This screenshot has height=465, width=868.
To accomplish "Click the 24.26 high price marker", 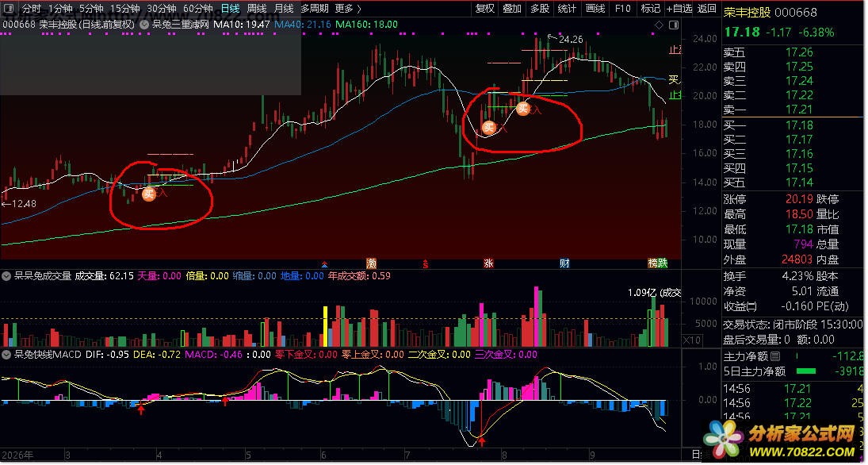I will pyautogui.click(x=571, y=40).
